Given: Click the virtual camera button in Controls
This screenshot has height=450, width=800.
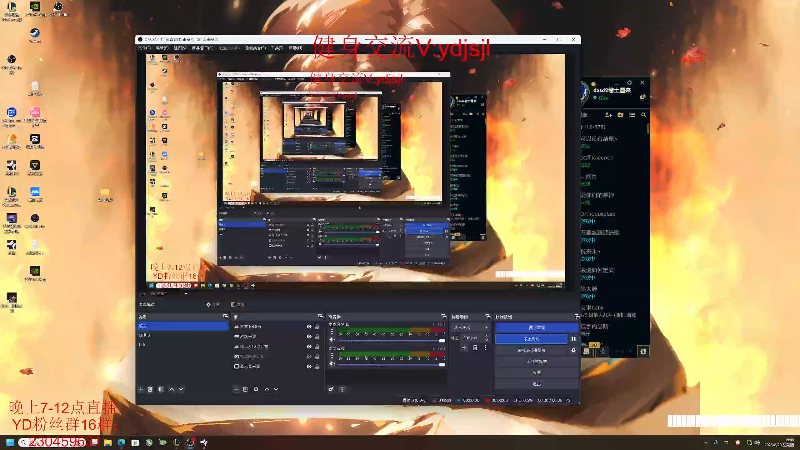Looking at the screenshot, I should [x=531, y=351].
